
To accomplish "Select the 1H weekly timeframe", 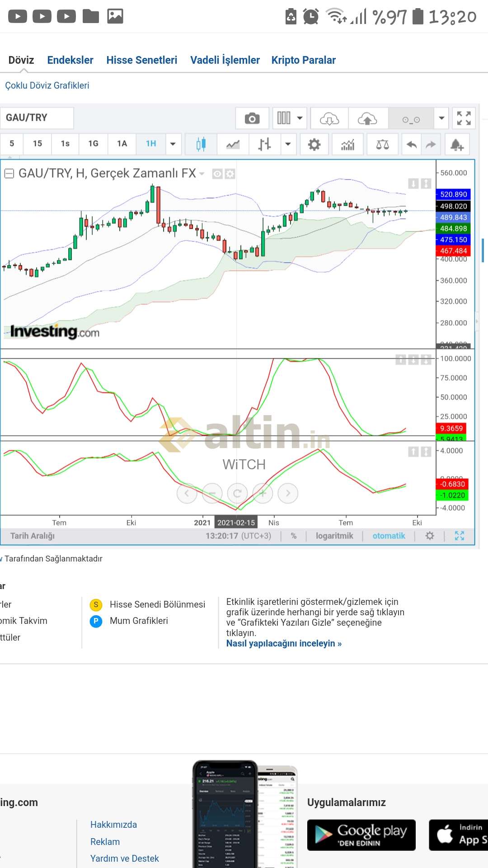I will pyautogui.click(x=151, y=144).
